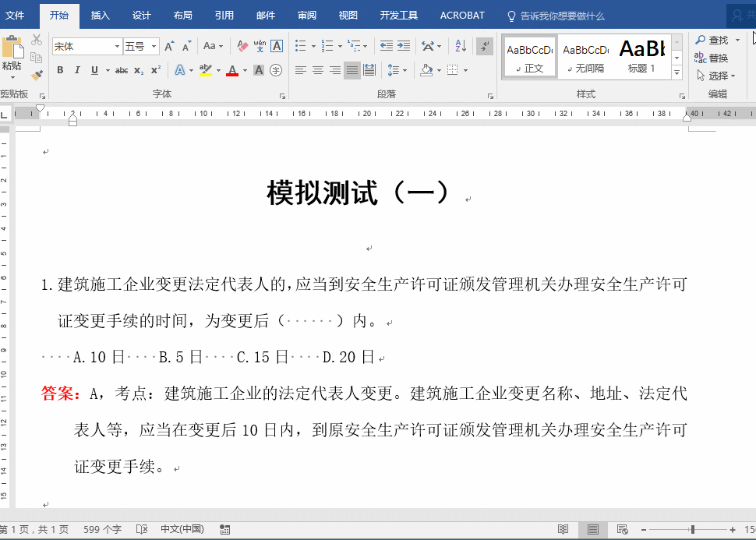Viewport: 756px width, 540px height.
Task: Apply 正文 style
Action: point(530,56)
